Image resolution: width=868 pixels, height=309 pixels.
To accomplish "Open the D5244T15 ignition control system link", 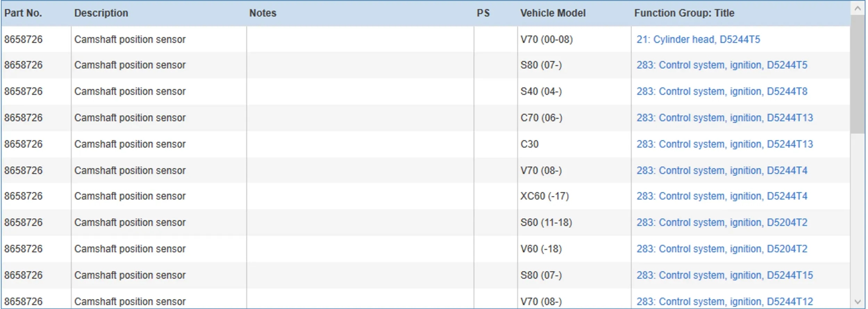I will click(x=724, y=275).
